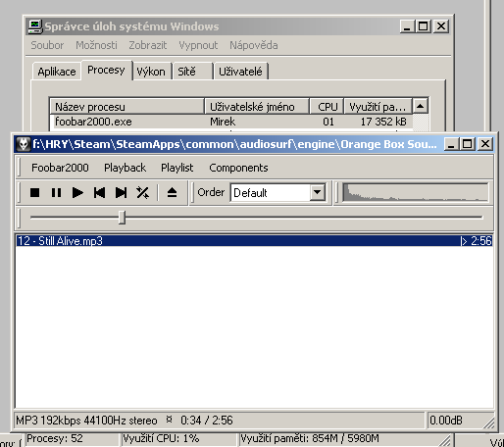Switch to the Výkon tab
Screen dimensions: 504x447
click(x=151, y=72)
